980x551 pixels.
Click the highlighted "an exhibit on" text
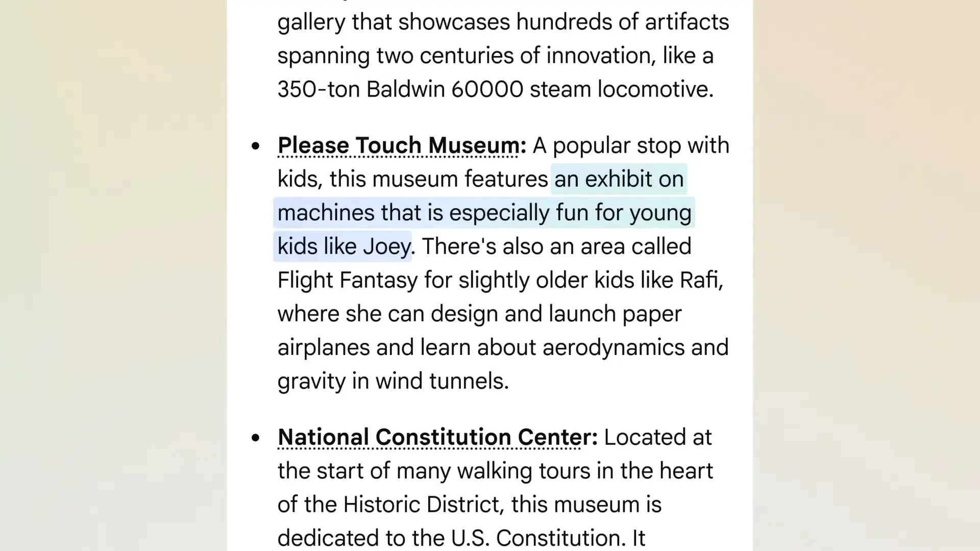click(x=619, y=179)
